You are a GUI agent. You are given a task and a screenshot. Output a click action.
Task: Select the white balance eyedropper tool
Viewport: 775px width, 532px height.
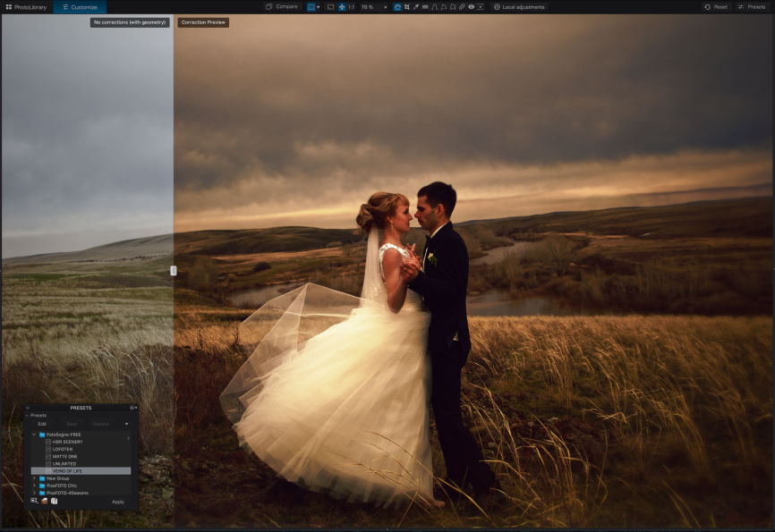415,7
